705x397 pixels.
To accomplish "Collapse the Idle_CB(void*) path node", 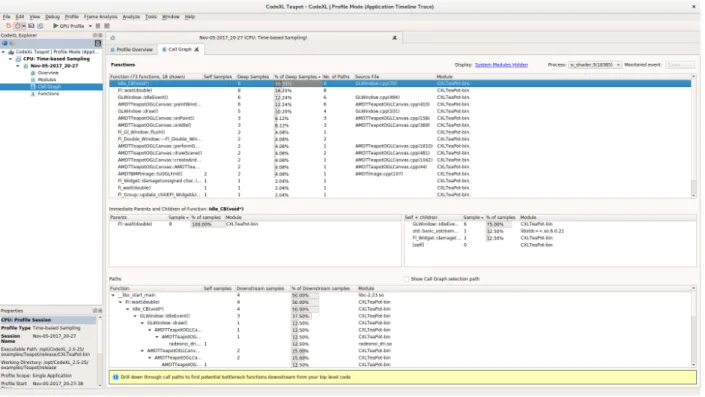I will click(x=128, y=309).
